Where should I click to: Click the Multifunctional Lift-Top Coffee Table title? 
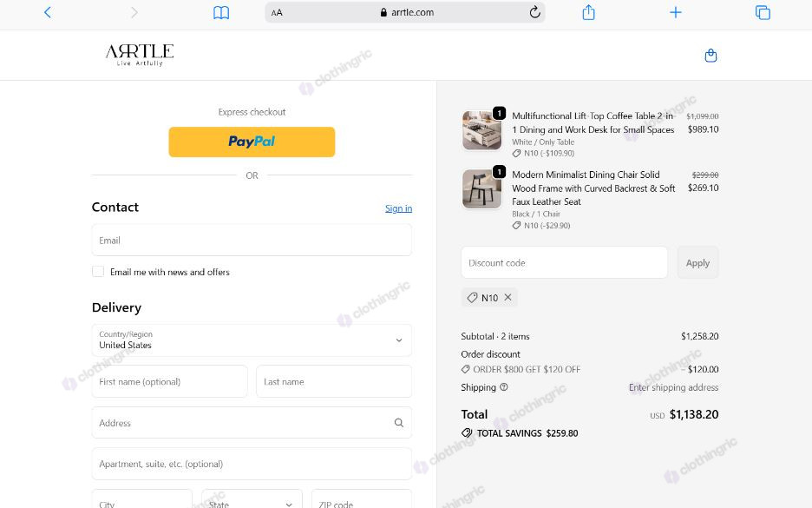click(x=593, y=122)
